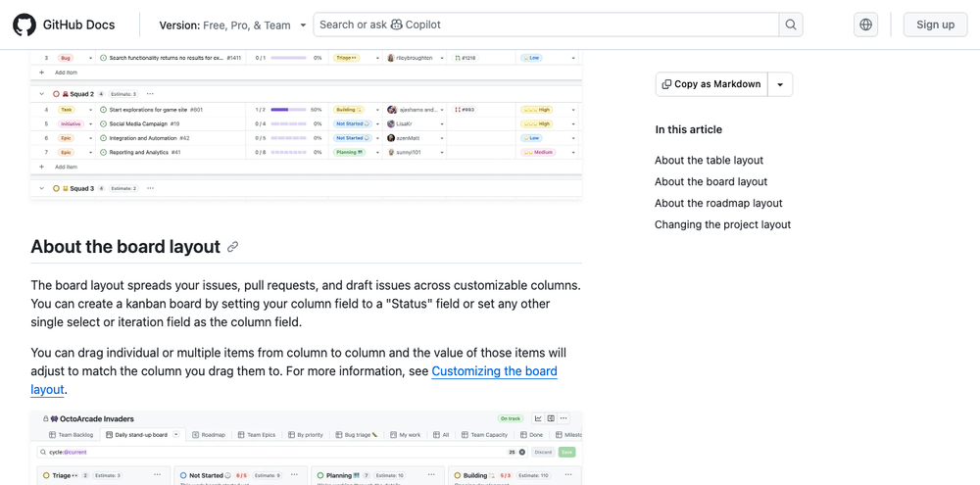Screen dimensions: 980x485
Task: Jump to About the roadmap layout
Action: pos(718,203)
